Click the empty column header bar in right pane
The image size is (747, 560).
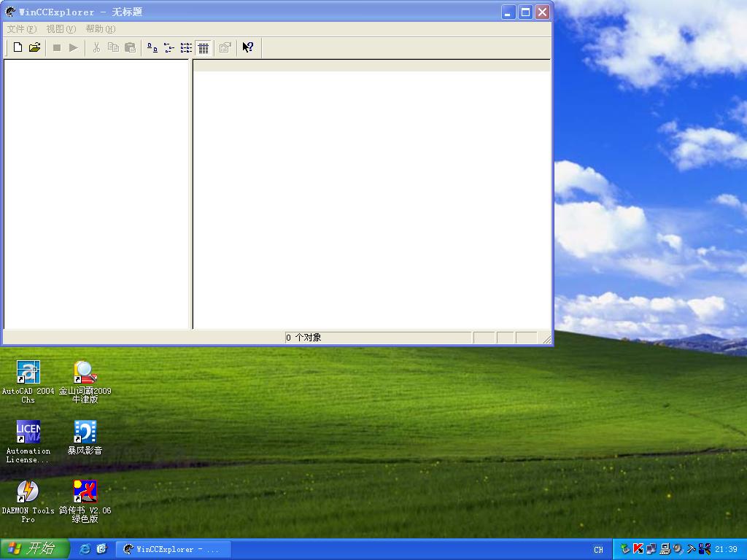coord(371,66)
